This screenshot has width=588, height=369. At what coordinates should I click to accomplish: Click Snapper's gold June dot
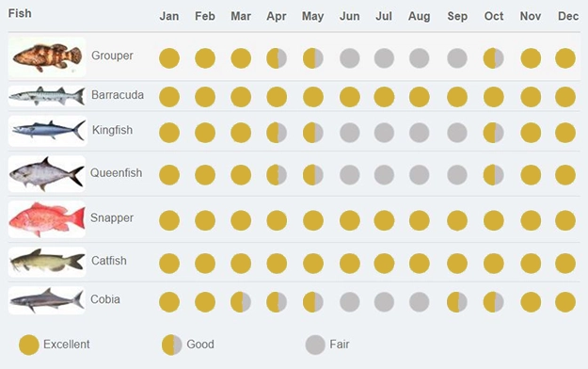tap(349, 220)
